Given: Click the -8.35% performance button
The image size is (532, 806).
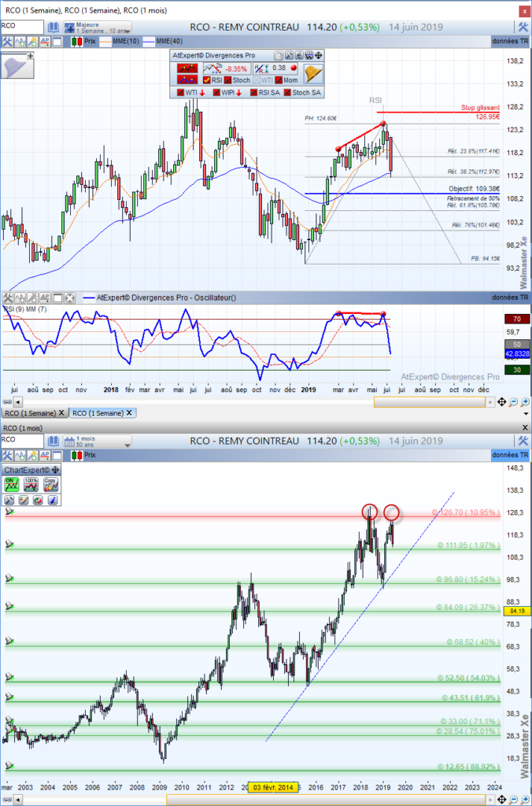Looking at the screenshot, I should [x=227, y=68].
